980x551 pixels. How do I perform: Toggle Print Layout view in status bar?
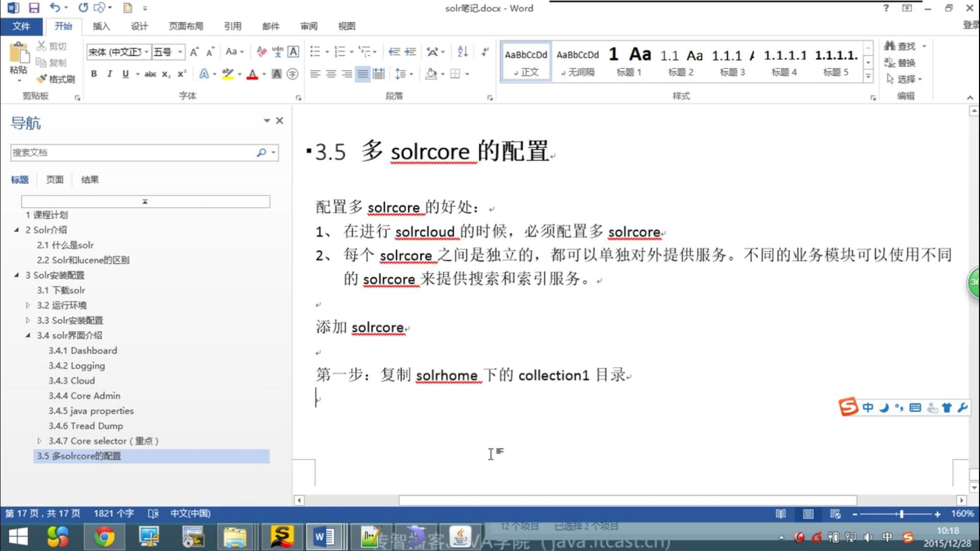(x=808, y=514)
